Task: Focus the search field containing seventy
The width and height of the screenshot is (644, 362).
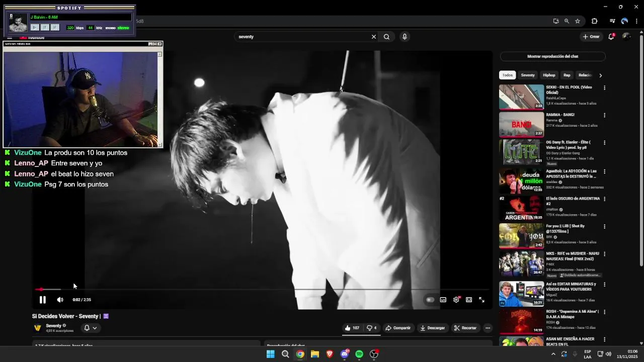Action: click(302, 37)
